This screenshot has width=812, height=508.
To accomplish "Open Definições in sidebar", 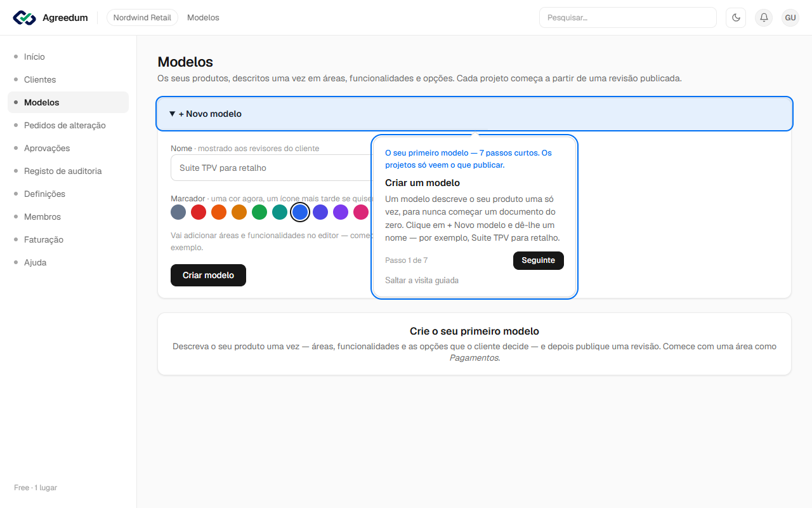I will coord(68,194).
